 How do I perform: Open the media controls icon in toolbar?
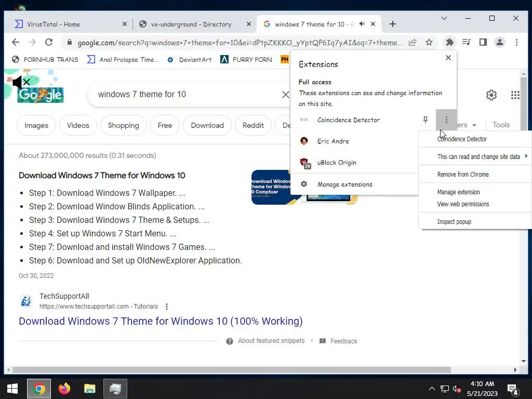467,43
